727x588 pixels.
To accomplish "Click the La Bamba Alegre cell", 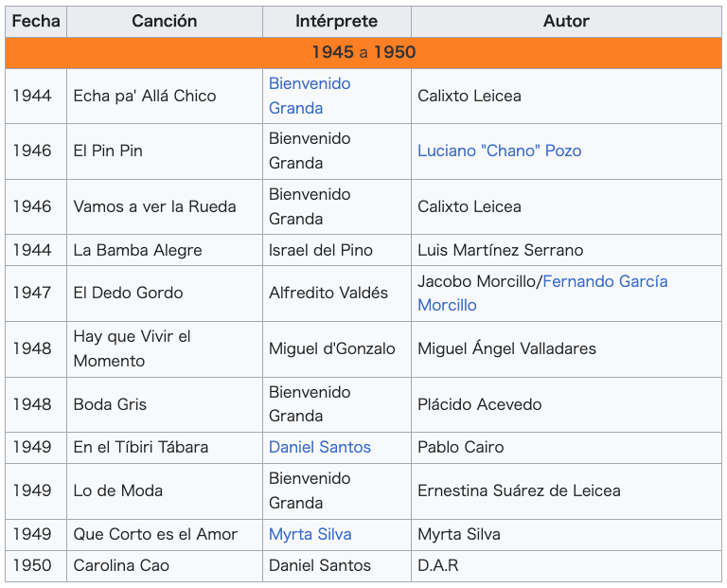I will tap(165, 250).
